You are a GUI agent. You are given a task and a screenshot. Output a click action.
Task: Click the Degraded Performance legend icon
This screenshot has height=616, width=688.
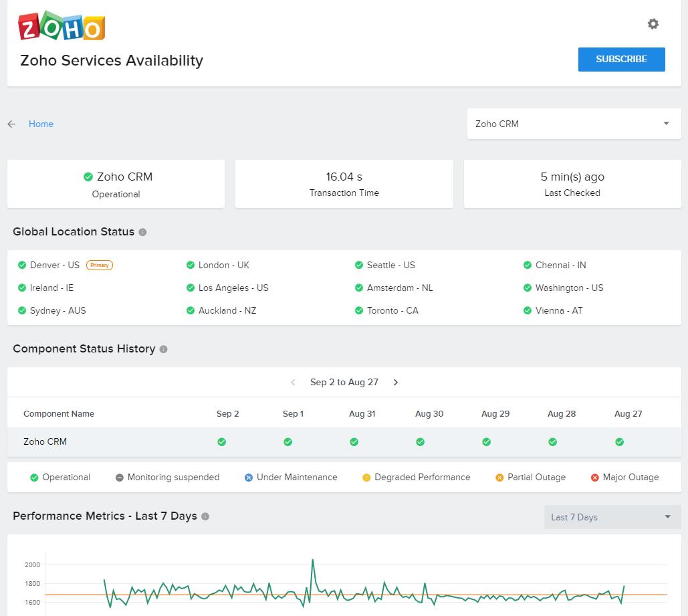point(365,477)
